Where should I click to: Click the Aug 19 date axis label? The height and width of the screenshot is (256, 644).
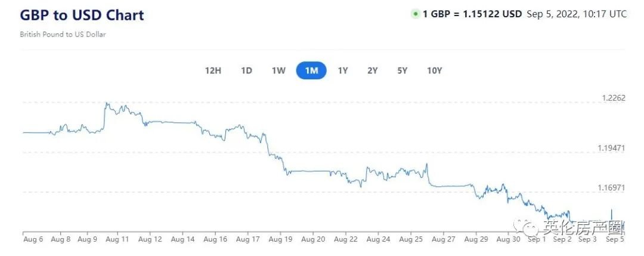280,239
